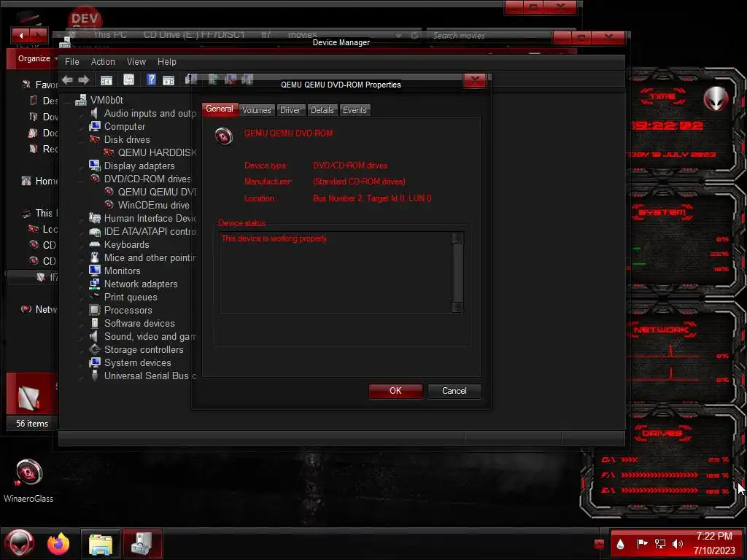Switch to the Details tab
Screen dimensions: 747x560
click(x=322, y=110)
